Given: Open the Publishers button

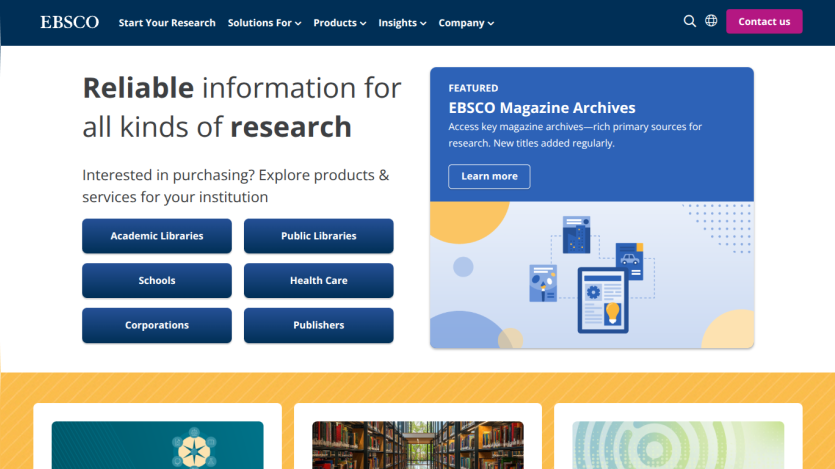Looking at the screenshot, I should tap(318, 325).
